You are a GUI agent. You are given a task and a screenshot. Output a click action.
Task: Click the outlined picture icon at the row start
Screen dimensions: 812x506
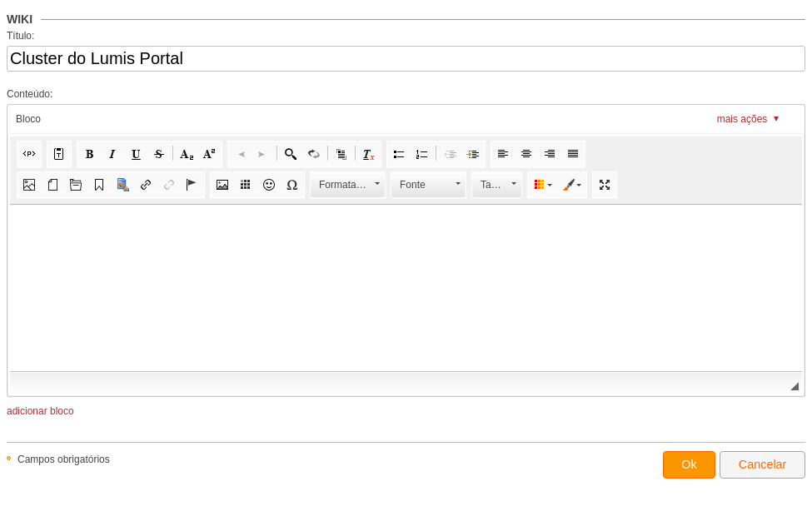tap(29, 185)
